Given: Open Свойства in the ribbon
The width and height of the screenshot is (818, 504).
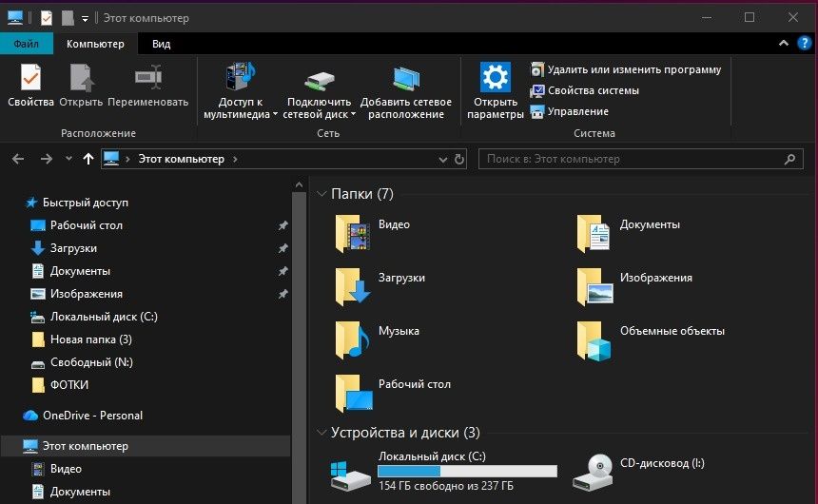Looking at the screenshot, I should [30, 85].
